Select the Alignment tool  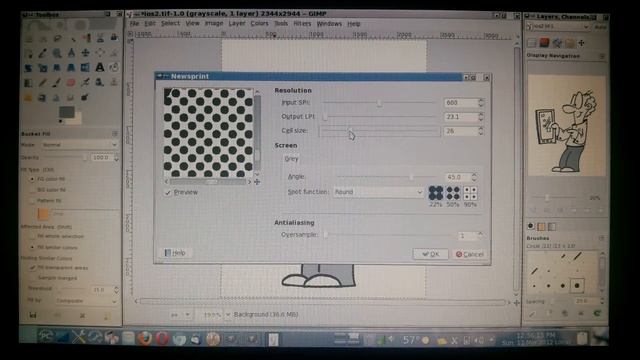click(100, 53)
